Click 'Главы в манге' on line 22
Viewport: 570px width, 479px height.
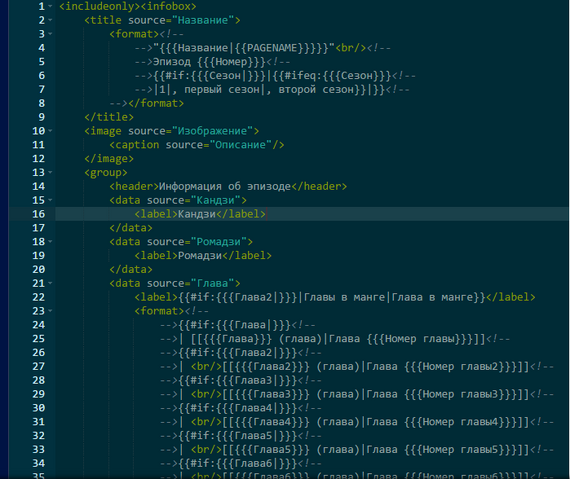[x=344, y=298]
